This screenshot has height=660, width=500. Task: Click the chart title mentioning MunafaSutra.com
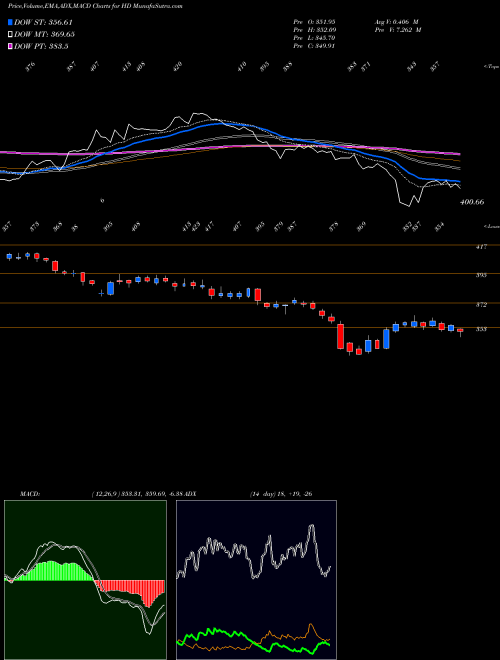[x=95, y=7]
